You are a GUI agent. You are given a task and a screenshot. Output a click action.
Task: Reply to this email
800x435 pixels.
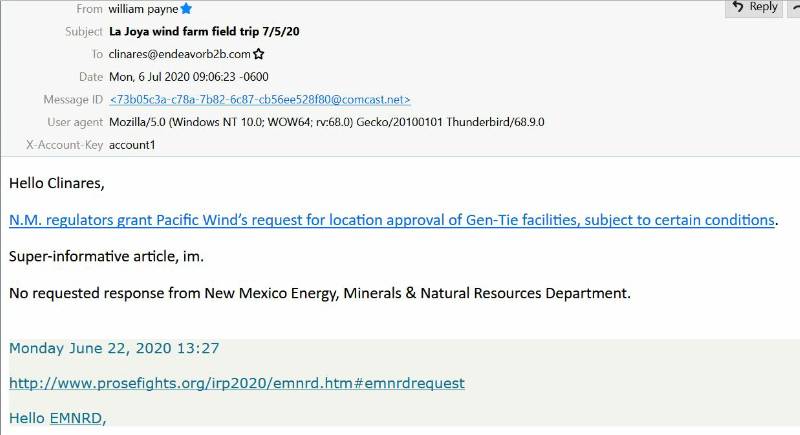tap(754, 7)
